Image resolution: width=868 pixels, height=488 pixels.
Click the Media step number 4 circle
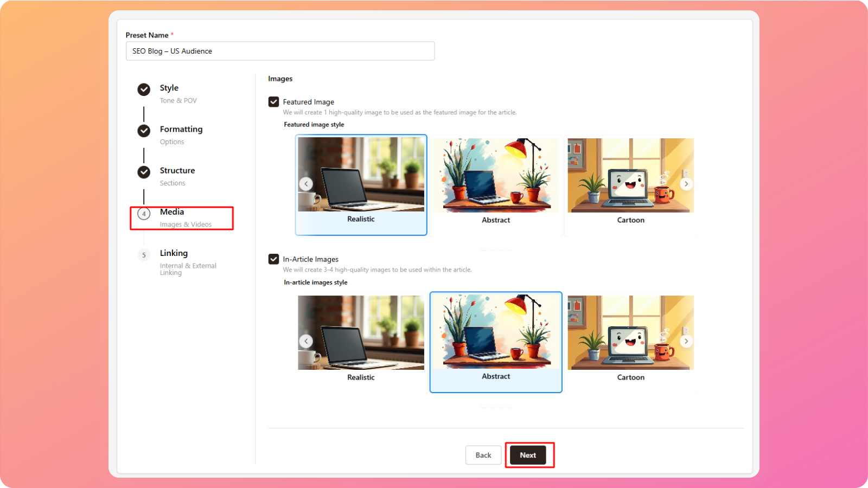point(144,214)
